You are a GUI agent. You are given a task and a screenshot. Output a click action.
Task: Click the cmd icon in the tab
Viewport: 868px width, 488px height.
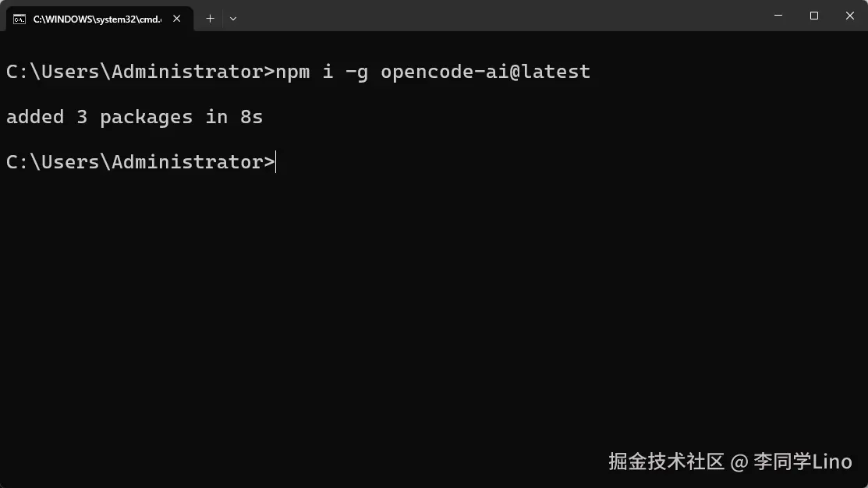[19, 19]
